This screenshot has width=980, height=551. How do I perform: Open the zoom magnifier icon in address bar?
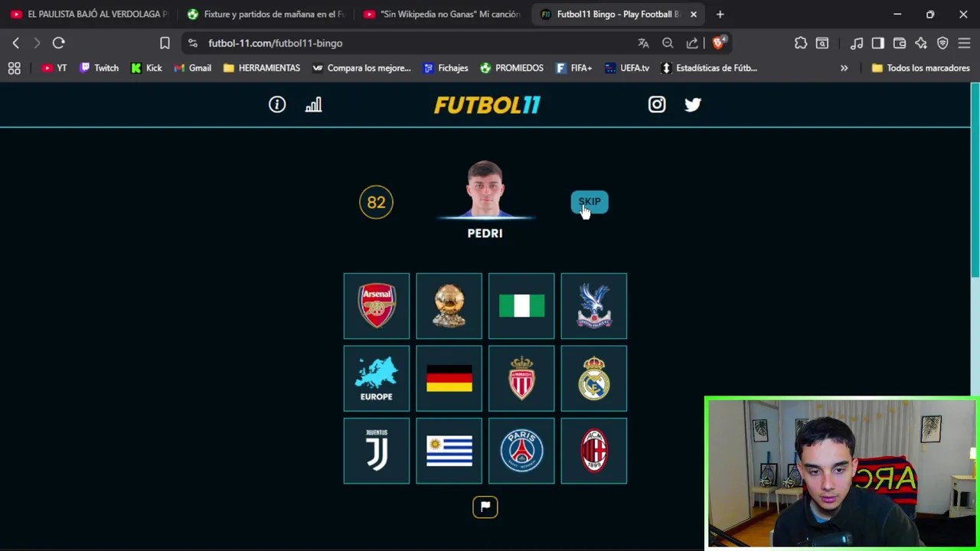coord(668,43)
